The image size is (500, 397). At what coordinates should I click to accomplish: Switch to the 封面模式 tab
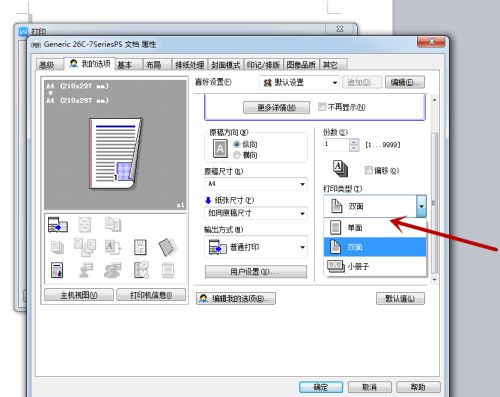point(226,65)
